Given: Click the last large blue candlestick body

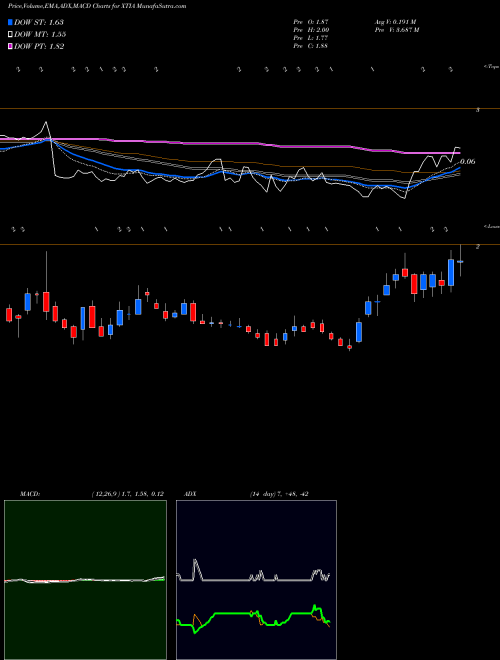Looking at the screenshot, I should pos(451,273).
